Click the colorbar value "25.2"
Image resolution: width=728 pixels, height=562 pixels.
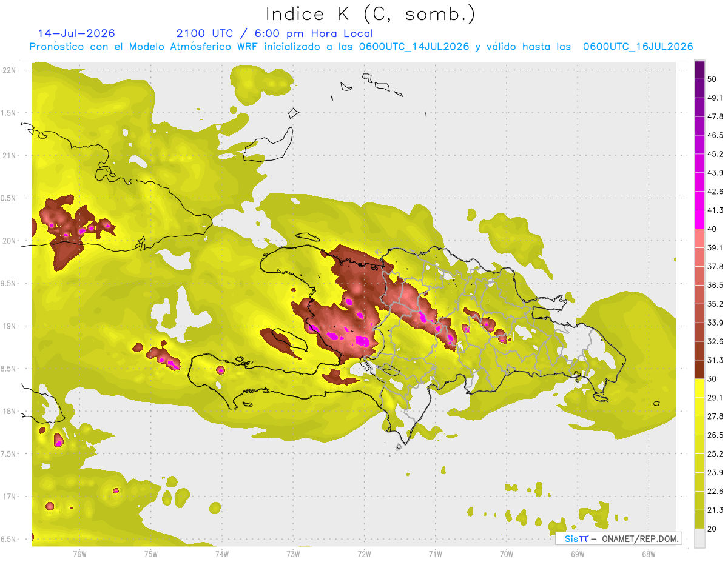(x=715, y=453)
